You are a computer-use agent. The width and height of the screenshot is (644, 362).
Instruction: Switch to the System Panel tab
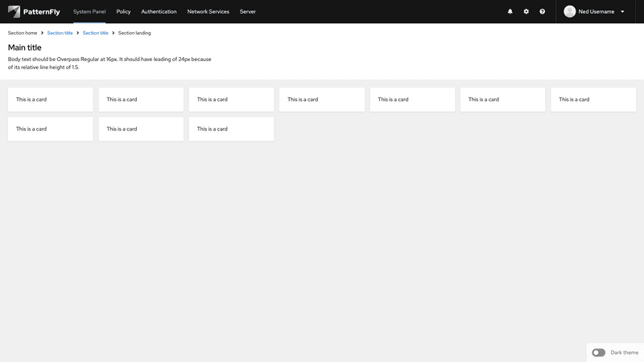89,12
